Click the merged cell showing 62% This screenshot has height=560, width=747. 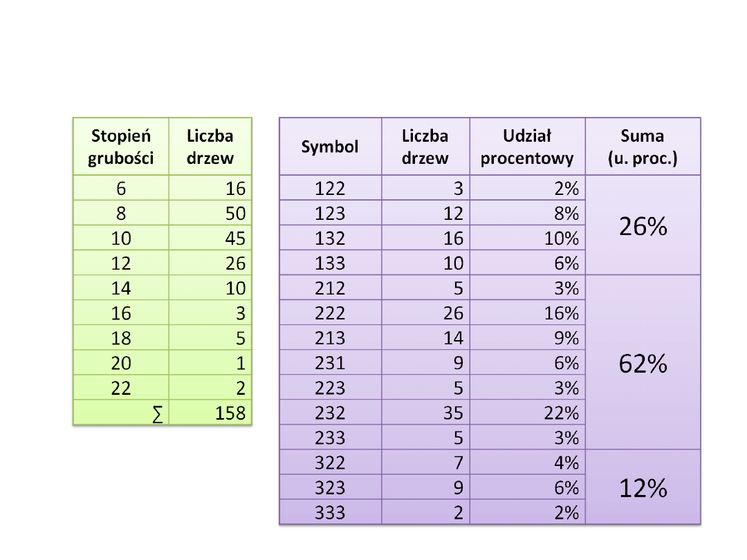[x=643, y=362]
